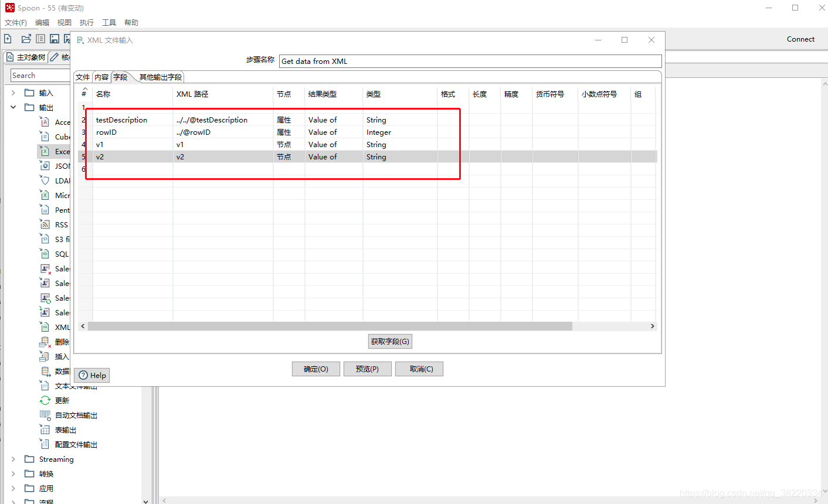Click the Integer type cell
The width and height of the screenshot is (828, 504).
coord(400,132)
